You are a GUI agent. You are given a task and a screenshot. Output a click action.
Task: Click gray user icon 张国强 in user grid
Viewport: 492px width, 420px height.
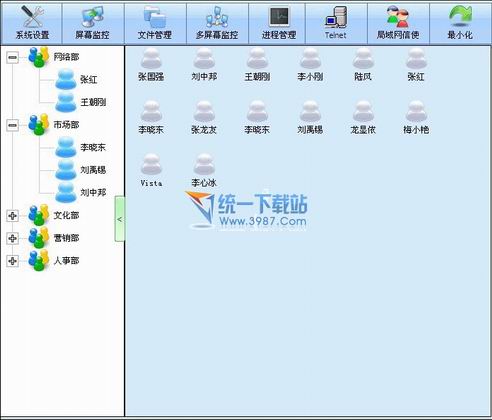click(x=151, y=65)
